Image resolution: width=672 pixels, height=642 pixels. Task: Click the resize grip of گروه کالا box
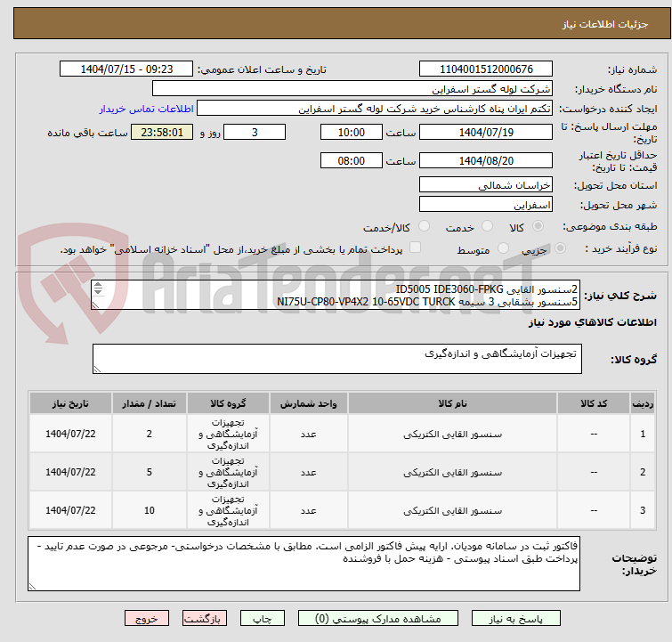point(97,369)
